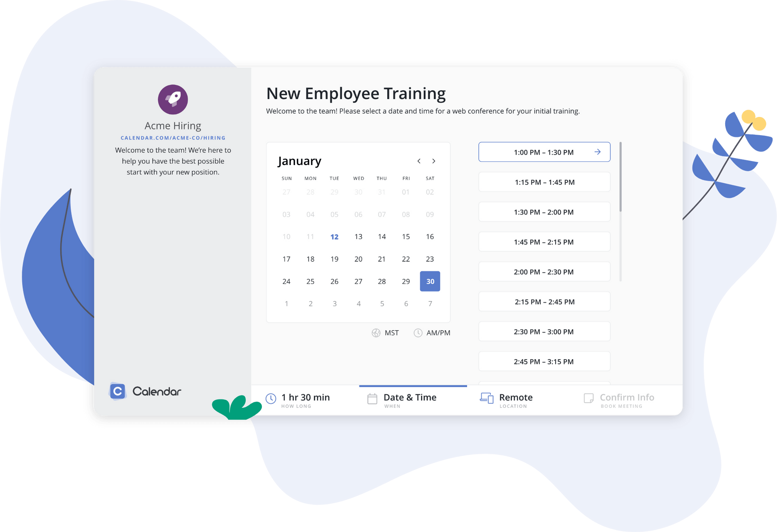Click the right arrow to go next month

tap(434, 161)
